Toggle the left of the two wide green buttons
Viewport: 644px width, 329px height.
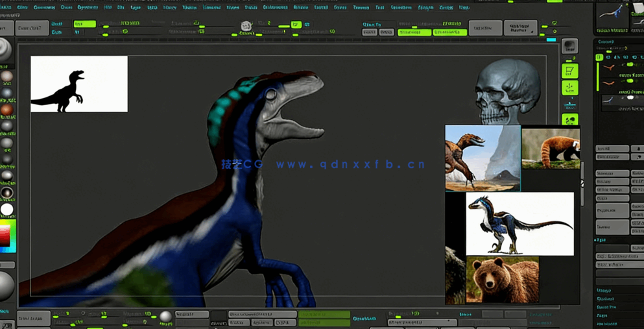pos(414,32)
